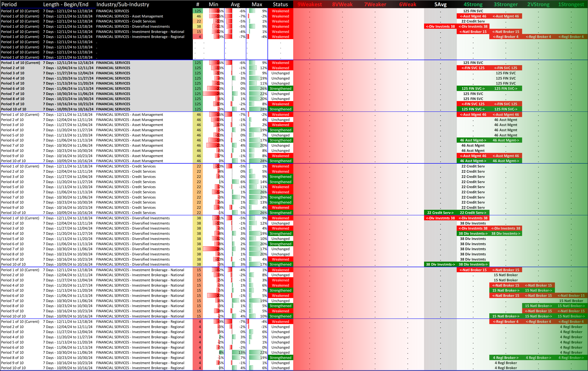Click '15 Natl Broker' cell under 1Strongest
The width and height of the screenshot is (588, 371).
[x=571, y=301]
